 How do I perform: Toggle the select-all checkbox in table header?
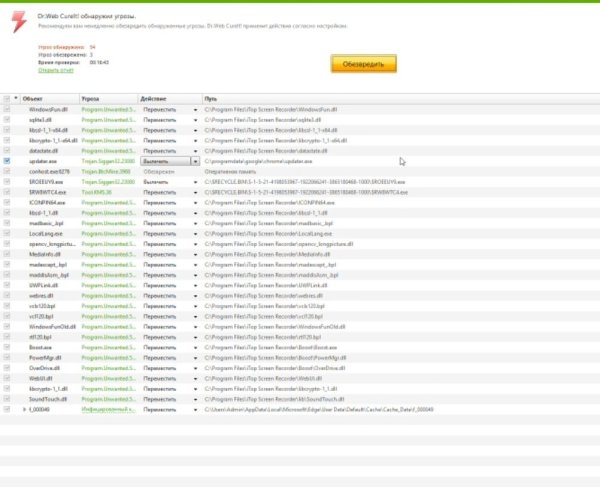(x=7, y=99)
